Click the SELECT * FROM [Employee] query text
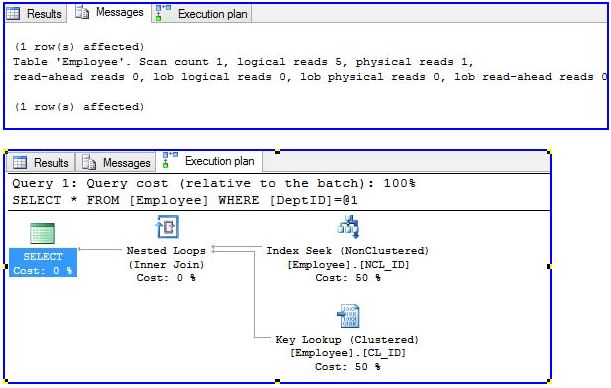This screenshot has height=388, width=611. (185, 200)
